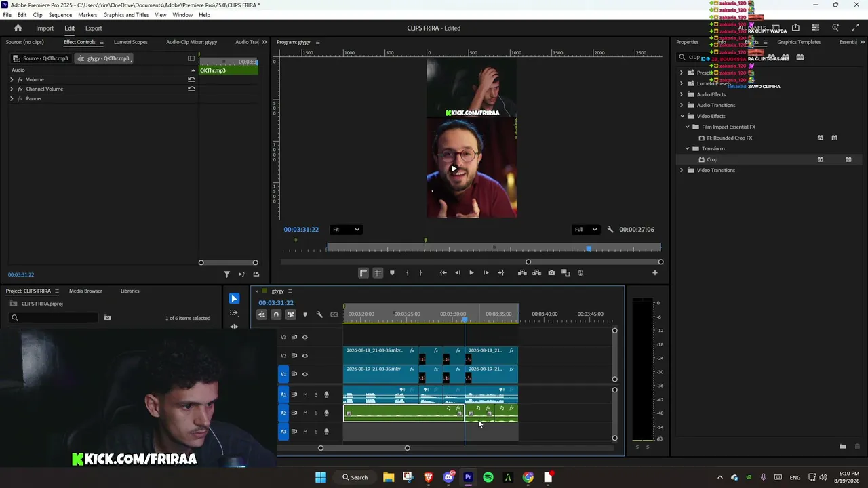The width and height of the screenshot is (868, 488).
Task: Open the Program monitor button editor plus
Action: coord(654,273)
